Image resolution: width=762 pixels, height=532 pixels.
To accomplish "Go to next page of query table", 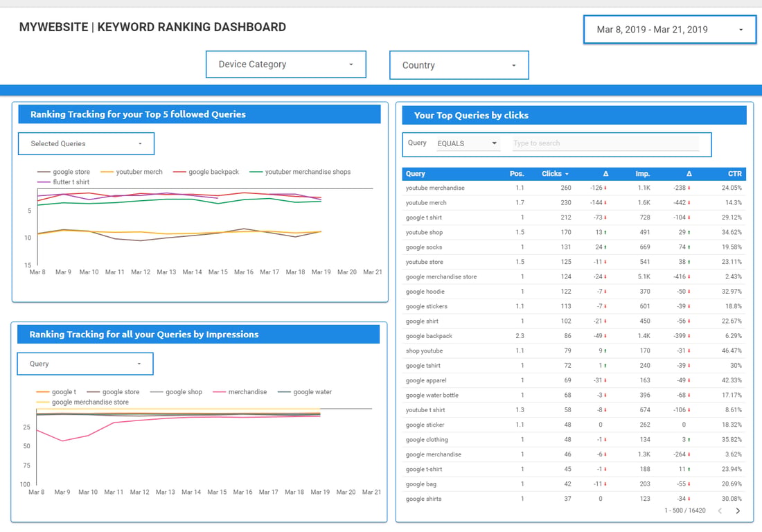I will tap(738, 511).
